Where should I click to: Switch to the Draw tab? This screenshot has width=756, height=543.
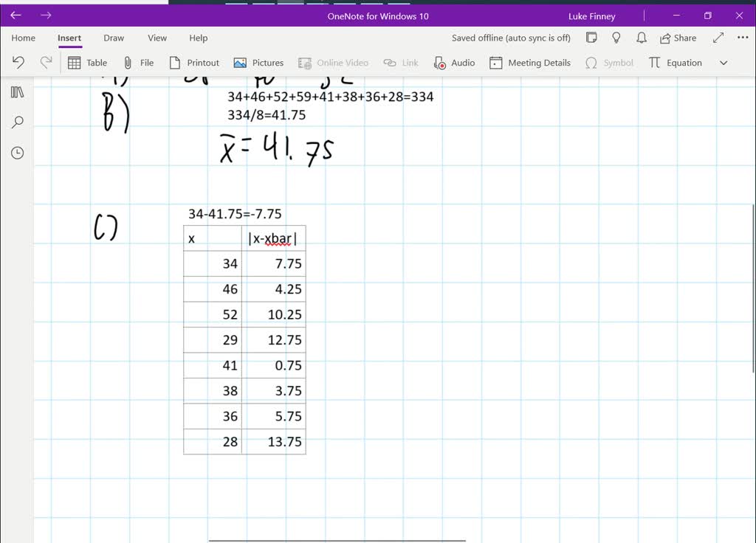[114, 38]
